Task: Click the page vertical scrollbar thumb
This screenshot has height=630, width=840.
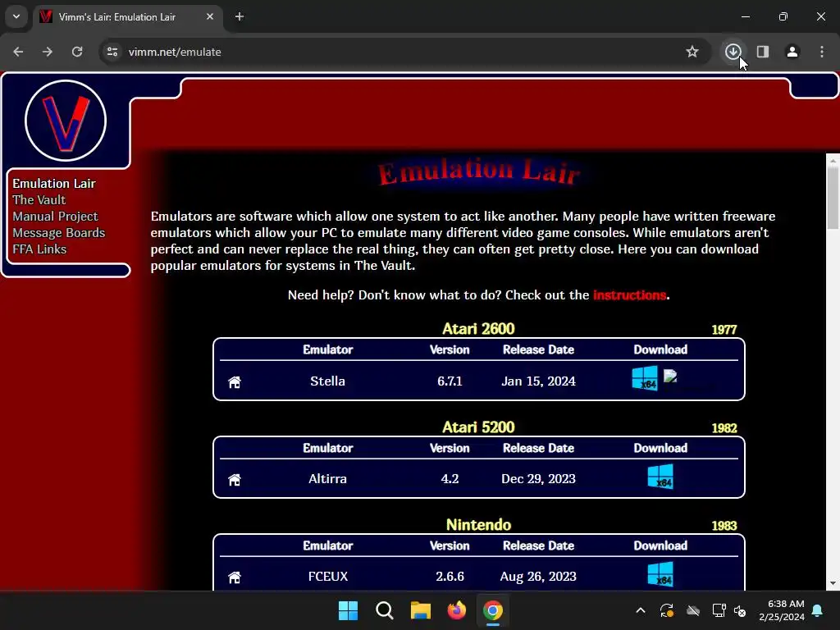Action: tap(833, 199)
